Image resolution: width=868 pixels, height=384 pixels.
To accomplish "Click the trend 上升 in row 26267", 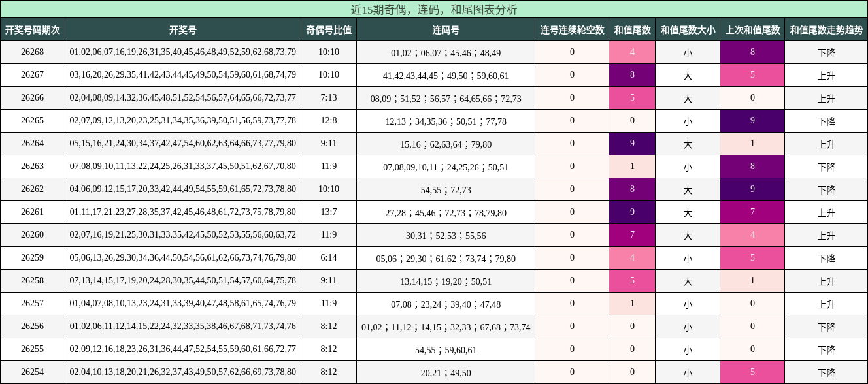I will tap(826, 76).
